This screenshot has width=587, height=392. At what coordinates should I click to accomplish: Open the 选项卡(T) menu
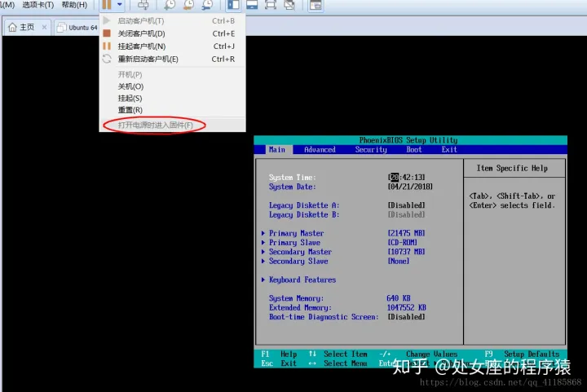38,5
